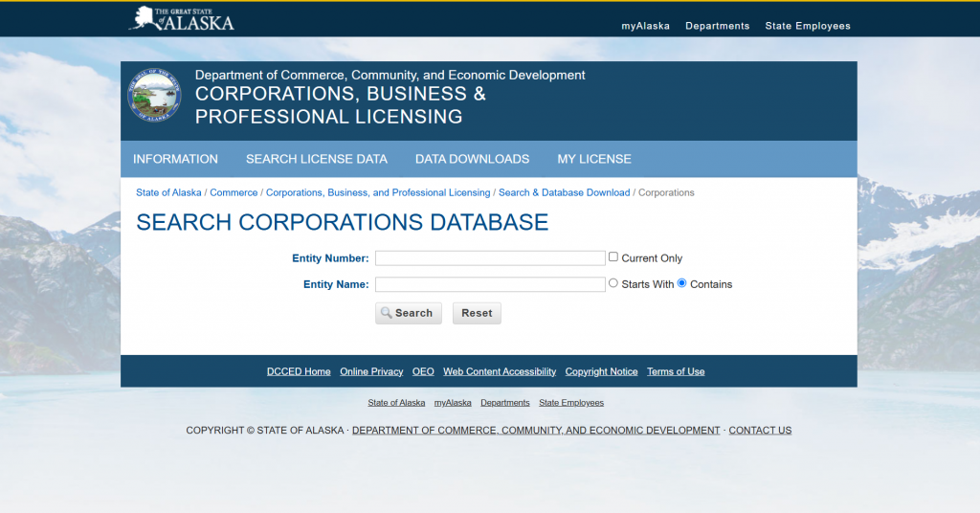Click the State of Alaska seal emblem
The height and width of the screenshot is (513, 980).
tap(154, 95)
